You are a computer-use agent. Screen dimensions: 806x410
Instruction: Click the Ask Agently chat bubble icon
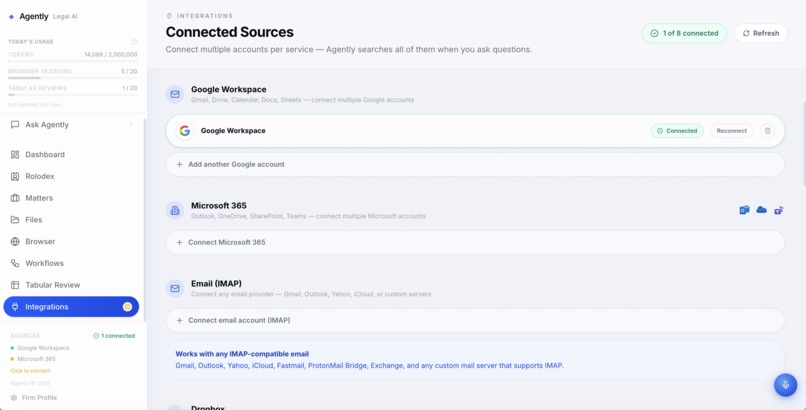(x=15, y=125)
